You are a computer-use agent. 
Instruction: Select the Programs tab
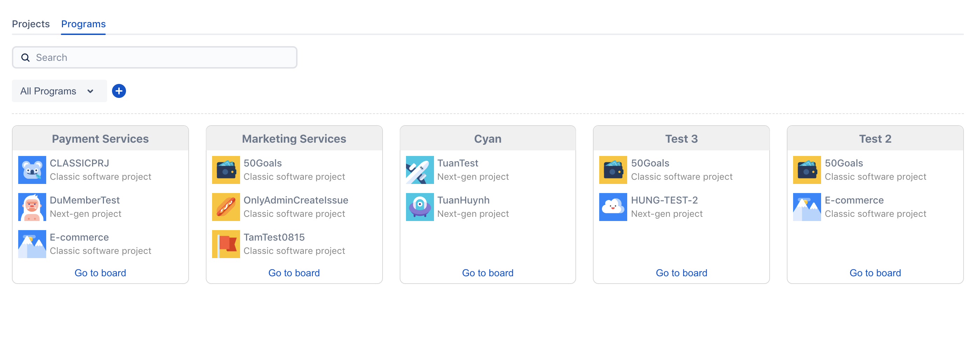(x=83, y=24)
